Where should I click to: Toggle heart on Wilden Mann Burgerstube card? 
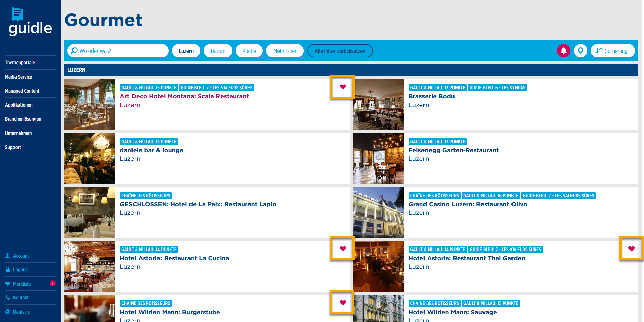343,302
